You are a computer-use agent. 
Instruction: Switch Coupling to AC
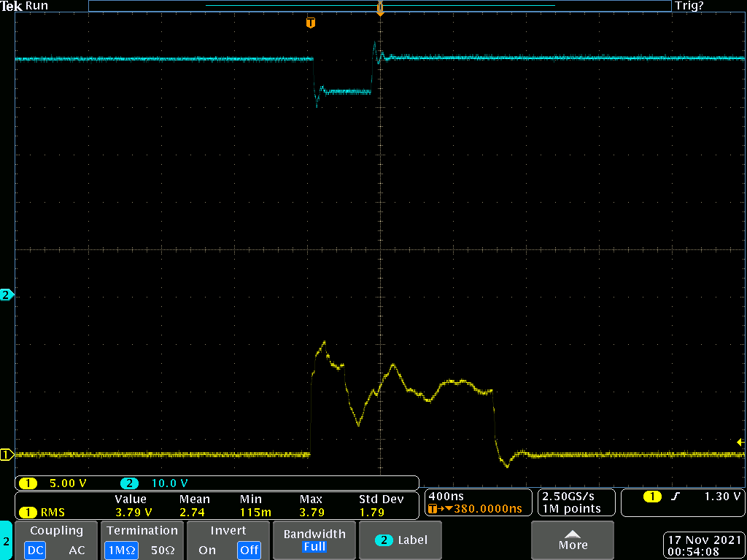[x=77, y=551]
